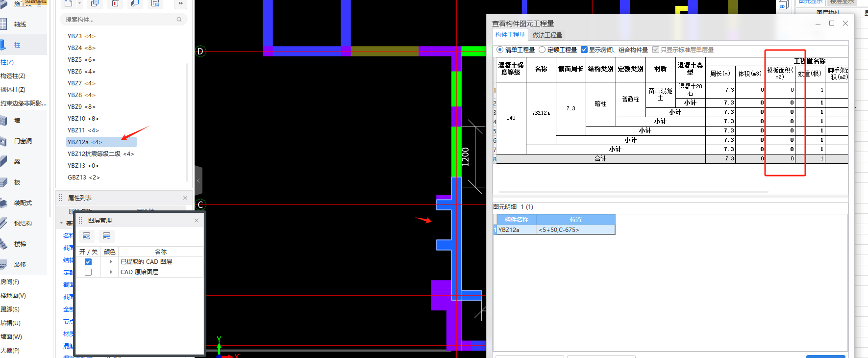Click the toolbar overflow double-arrow icon
Screen dimensions: 868x358
point(181,3)
